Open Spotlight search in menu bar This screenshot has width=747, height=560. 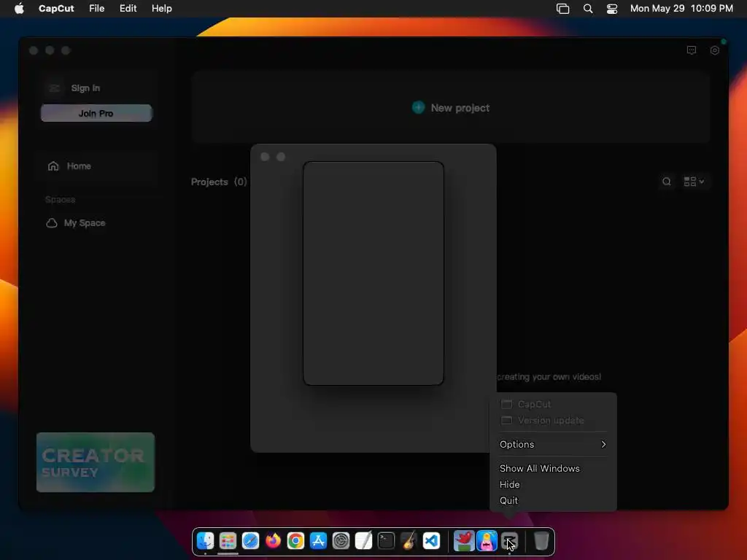coord(588,9)
